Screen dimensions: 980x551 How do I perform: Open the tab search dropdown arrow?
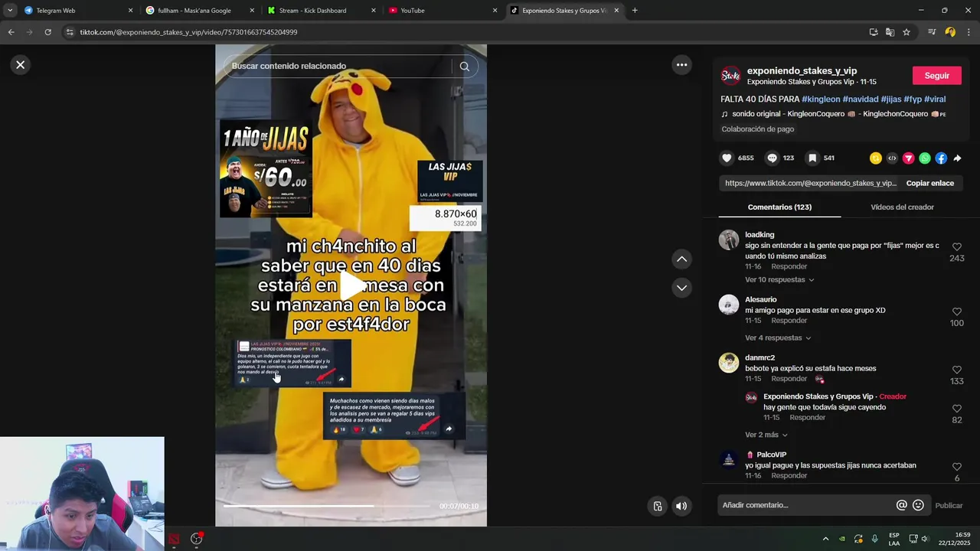click(10, 11)
